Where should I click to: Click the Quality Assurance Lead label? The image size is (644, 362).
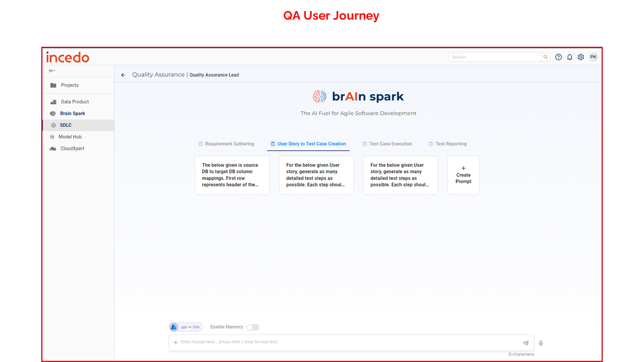click(214, 75)
